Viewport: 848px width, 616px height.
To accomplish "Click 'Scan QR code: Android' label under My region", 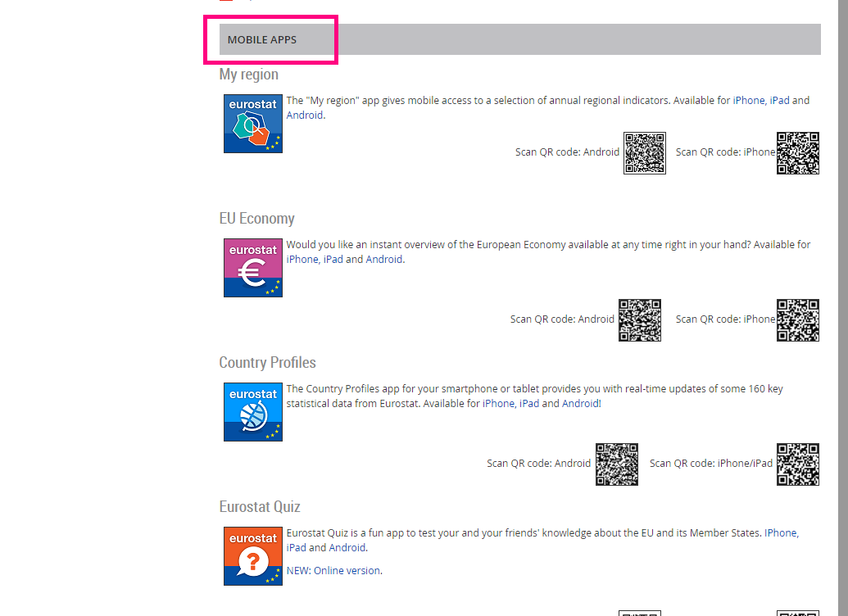I will click(x=567, y=152).
